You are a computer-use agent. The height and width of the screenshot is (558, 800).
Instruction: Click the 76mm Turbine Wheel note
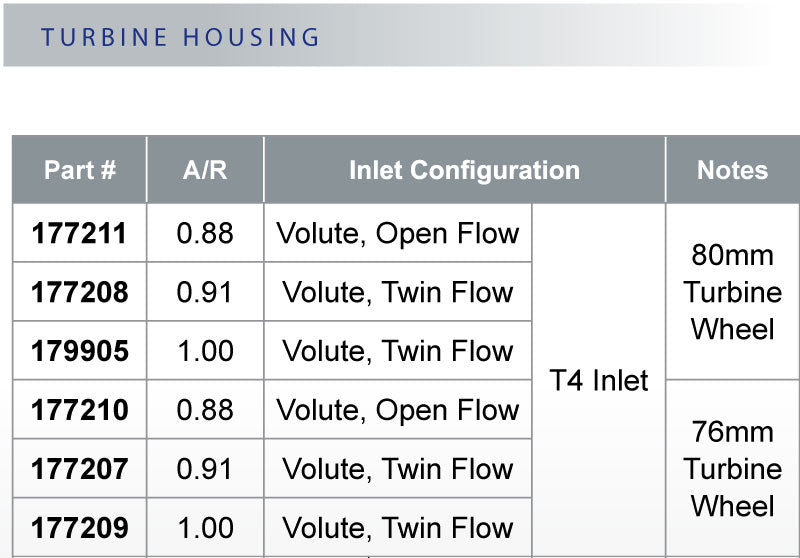click(732, 469)
